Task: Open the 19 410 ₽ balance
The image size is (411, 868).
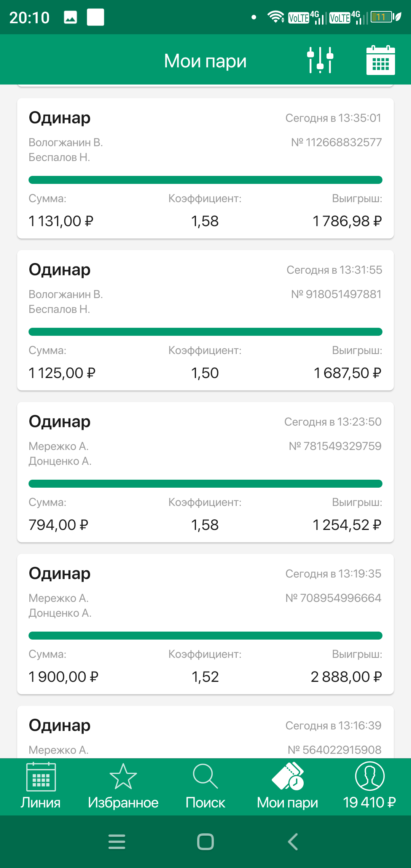Action: (370, 803)
